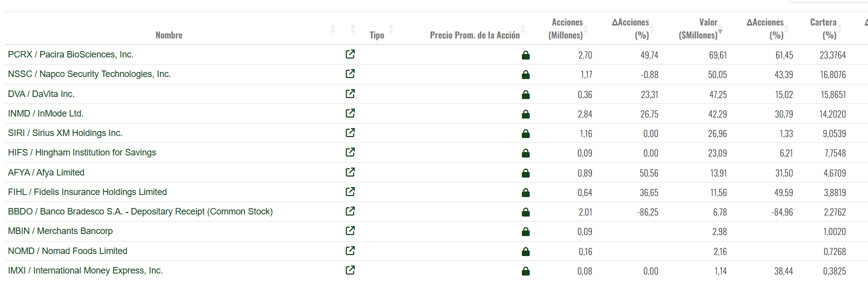Open NSSC / Napco Security Technologies link
This screenshot has height=287, width=868.
click(x=89, y=74)
